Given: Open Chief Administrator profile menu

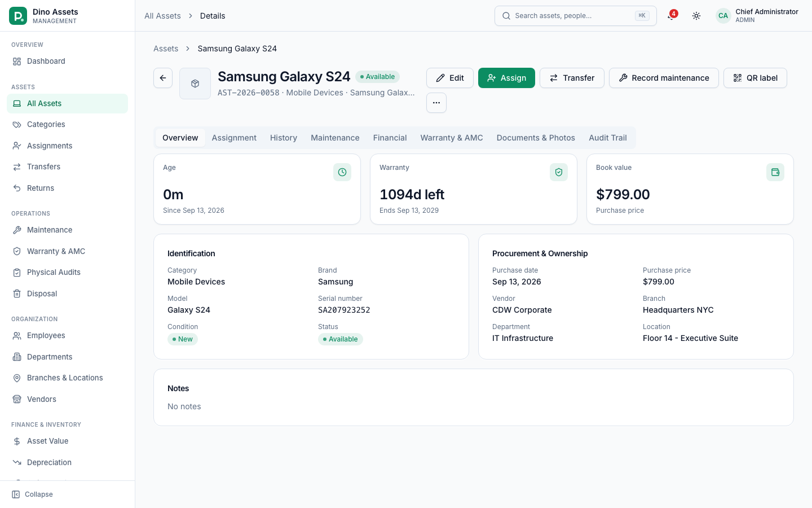Looking at the screenshot, I should point(757,16).
